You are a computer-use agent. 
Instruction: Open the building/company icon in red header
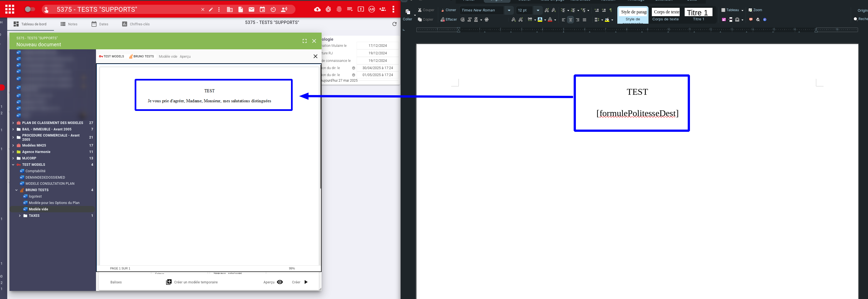click(x=230, y=9)
